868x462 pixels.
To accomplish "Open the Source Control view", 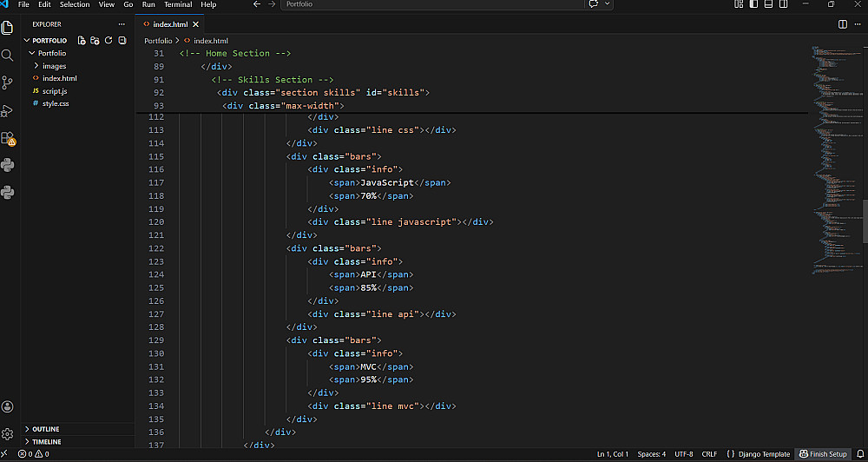I will pyautogui.click(x=8, y=82).
